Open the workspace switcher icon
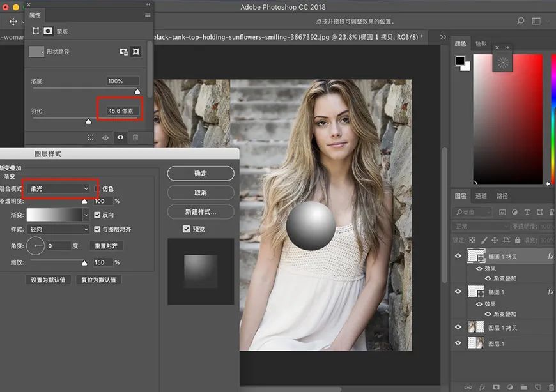Image resolution: width=556 pixels, height=392 pixels. pyautogui.click(x=536, y=21)
